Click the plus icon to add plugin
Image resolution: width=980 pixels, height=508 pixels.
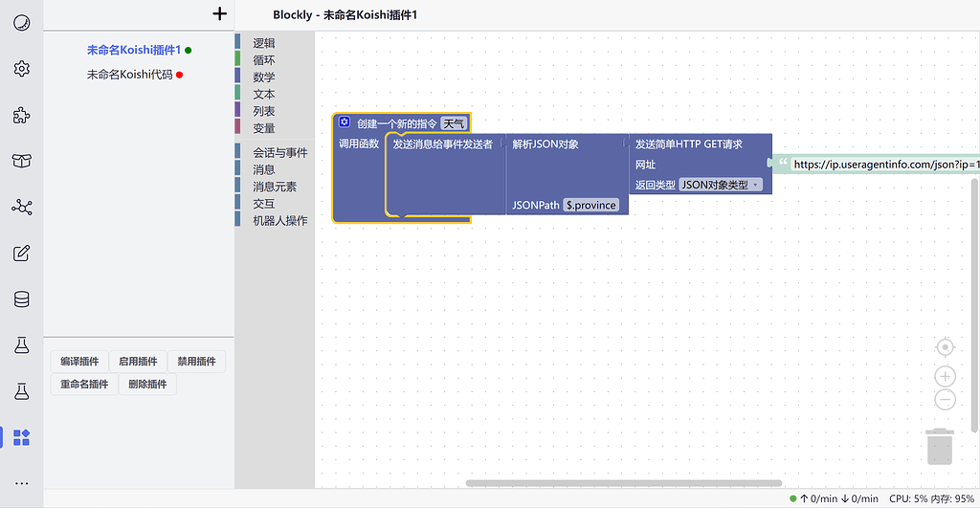click(x=220, y=13)
